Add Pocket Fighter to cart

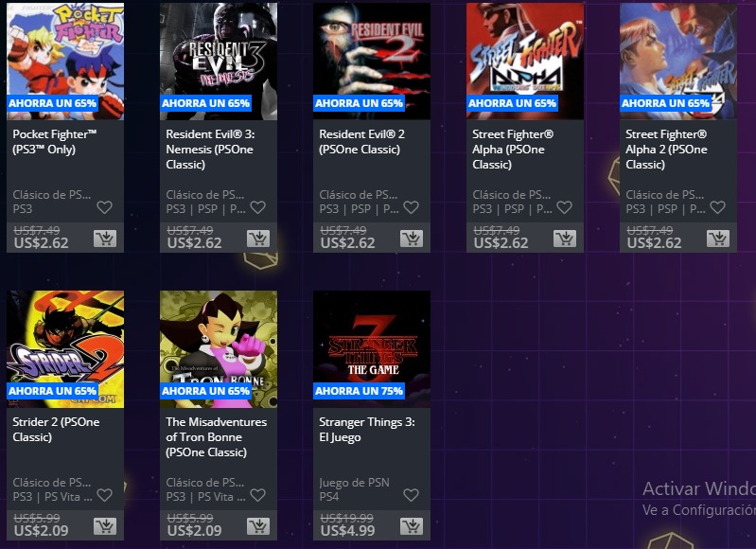coord(105,239)
